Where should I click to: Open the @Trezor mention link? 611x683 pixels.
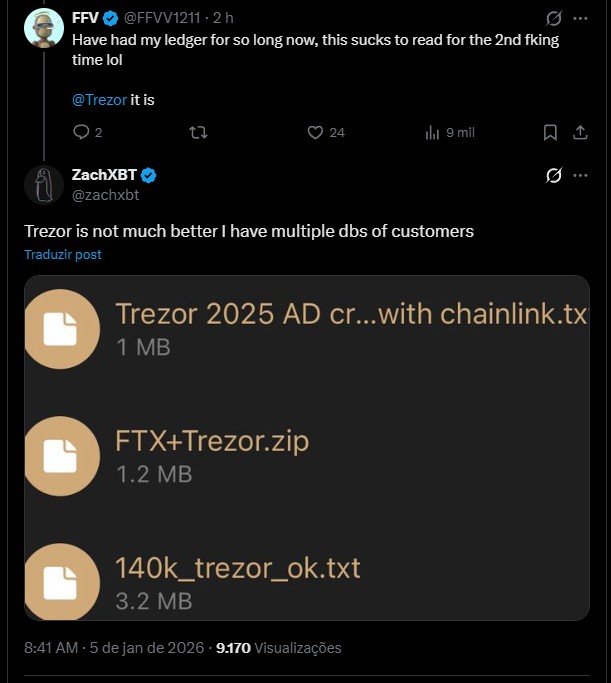click(x=99, y=100)
